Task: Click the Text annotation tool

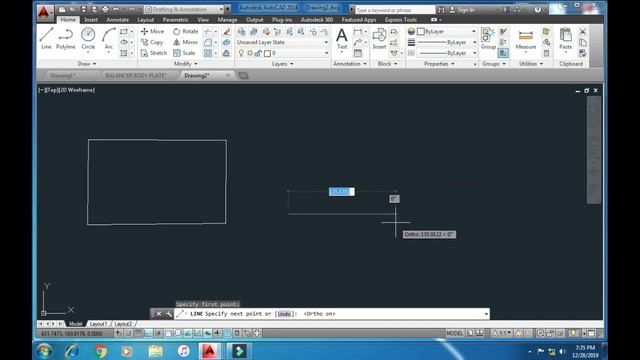Action: [x=342, y=38]
